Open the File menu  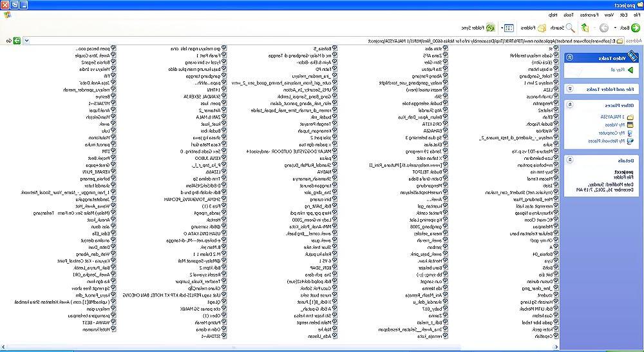click(x=637, y=15)
